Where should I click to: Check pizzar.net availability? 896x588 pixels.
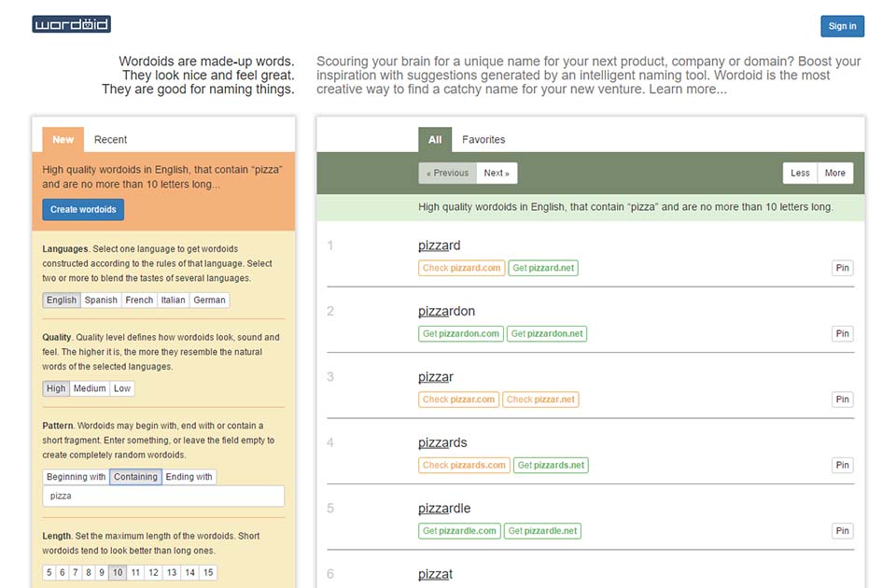pos(540,399)
